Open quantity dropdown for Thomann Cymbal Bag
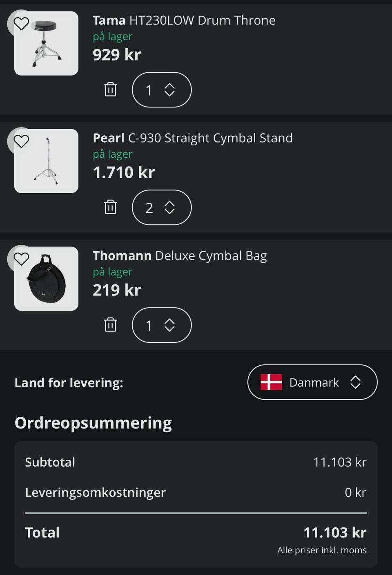 pos(162,325)
